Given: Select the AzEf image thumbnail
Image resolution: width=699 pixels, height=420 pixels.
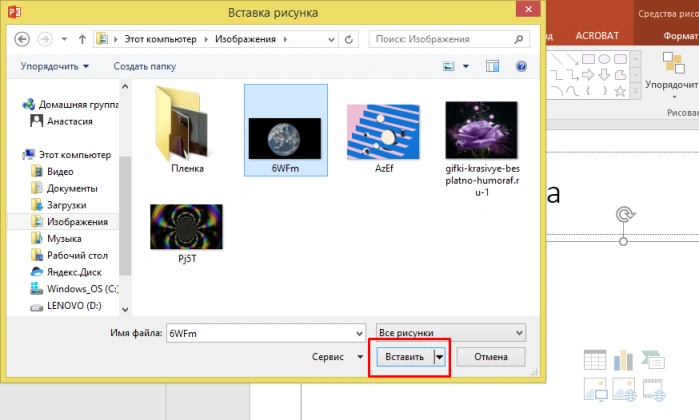Looking at the screenshot, I should (x=383, y=139).
